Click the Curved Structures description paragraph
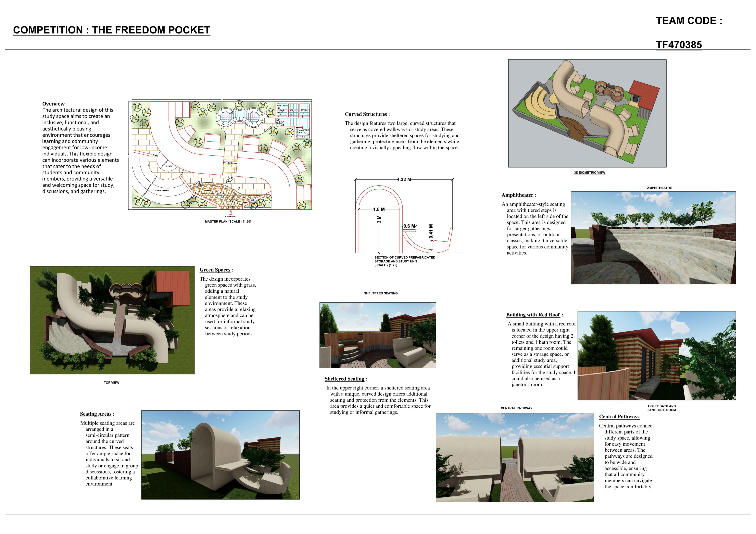This screenshot has width=756, height=534. point(402,135)
